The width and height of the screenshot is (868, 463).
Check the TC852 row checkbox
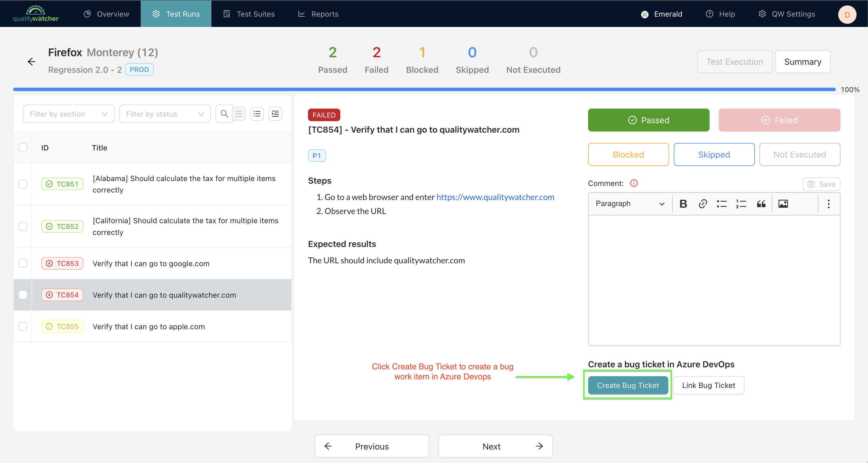click(23, 226)
